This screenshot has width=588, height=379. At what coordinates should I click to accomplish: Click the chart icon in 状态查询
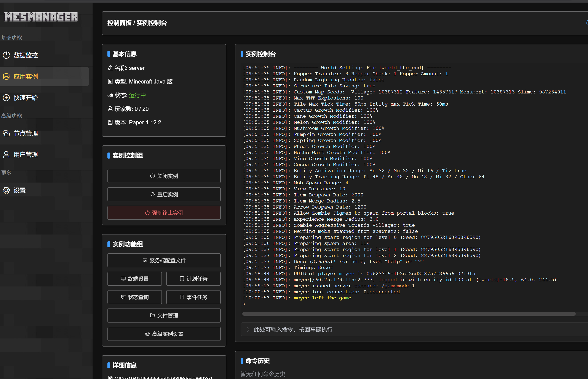(x=123, y=297)
